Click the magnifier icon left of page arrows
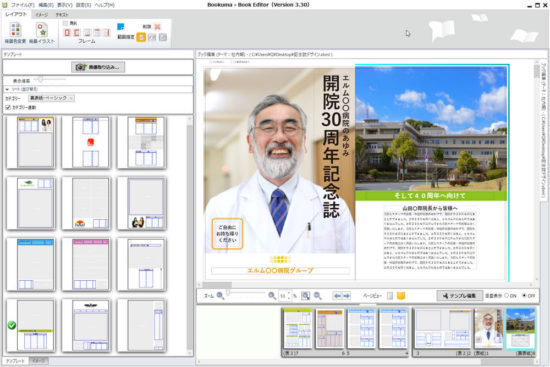Image resolution: width=550 pixels, height=367 pixels. pos(317,296)
